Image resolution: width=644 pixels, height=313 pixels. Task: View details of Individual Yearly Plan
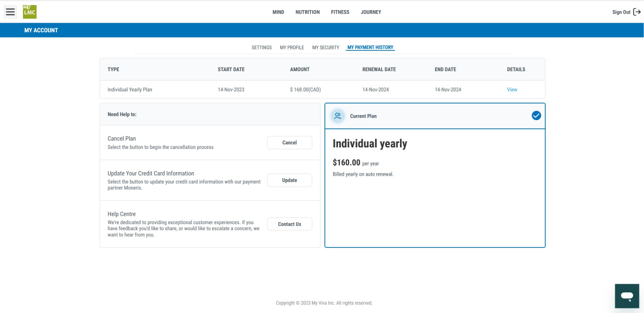pos(512,90)
